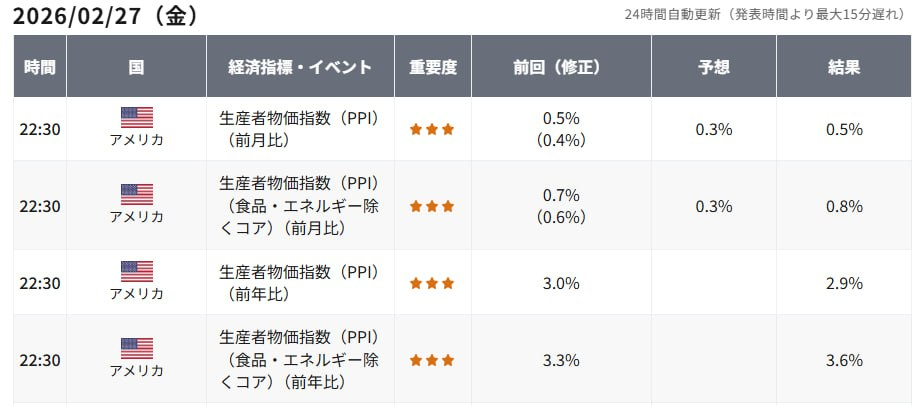Select the 前回（修正） column header
This screenshot has height=406, width=919.
click(561, 68)
